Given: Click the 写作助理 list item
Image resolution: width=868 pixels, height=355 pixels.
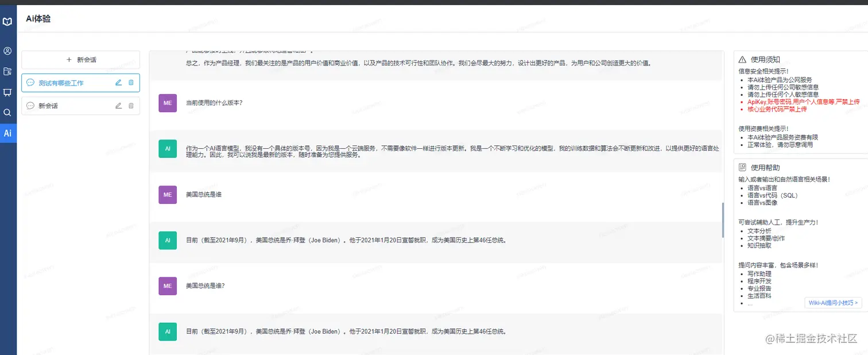Looking at the screenshot, I should pos(759,274).
